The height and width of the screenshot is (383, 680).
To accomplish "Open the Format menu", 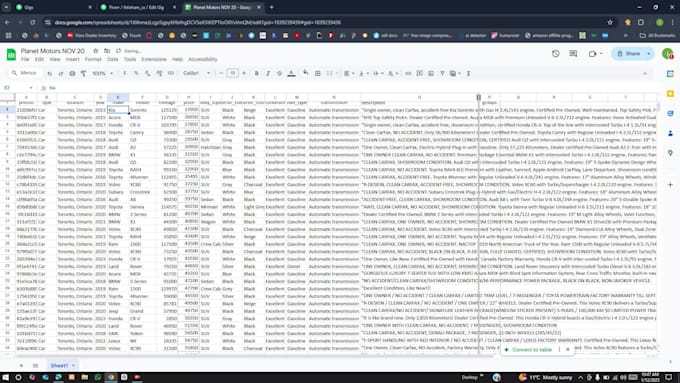I will 93,59.
